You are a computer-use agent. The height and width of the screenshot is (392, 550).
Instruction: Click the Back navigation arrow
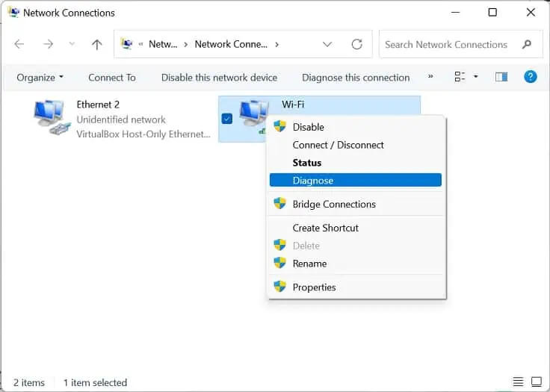pos(19,44)
